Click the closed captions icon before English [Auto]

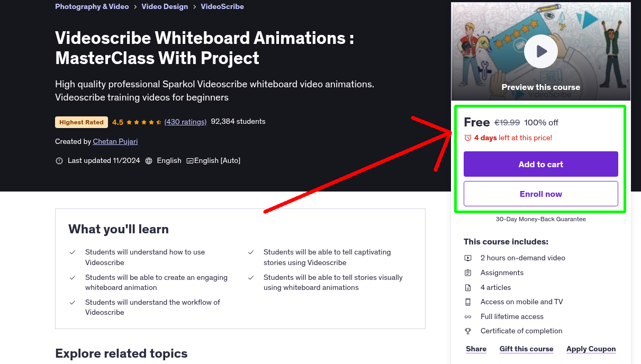(190, 160)
